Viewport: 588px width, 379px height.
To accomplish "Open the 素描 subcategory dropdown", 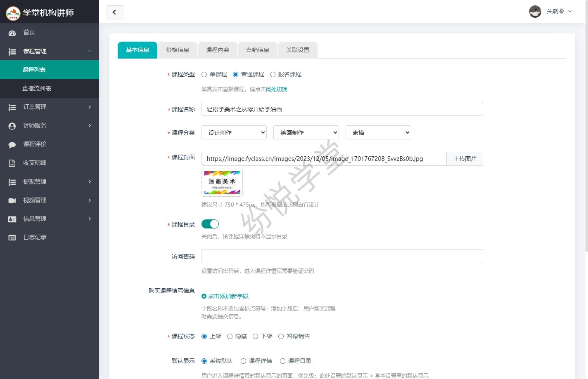I will pos(378,132).
